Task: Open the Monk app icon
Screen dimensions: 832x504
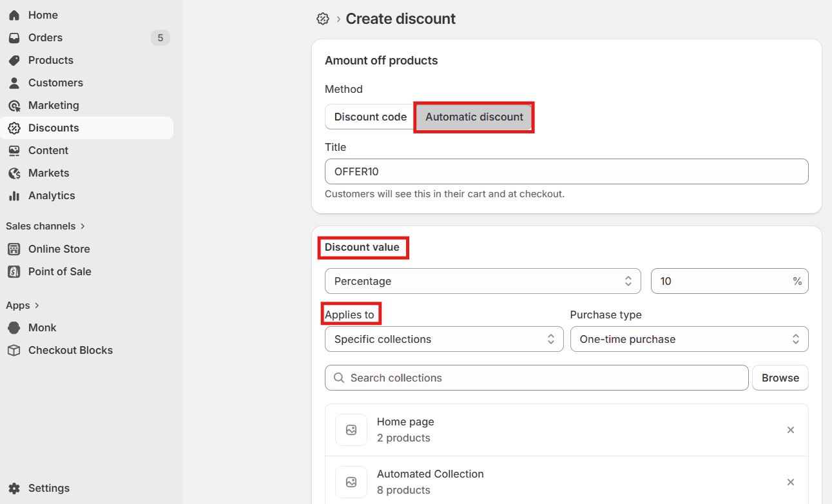Action: click(x=14, y=327)
